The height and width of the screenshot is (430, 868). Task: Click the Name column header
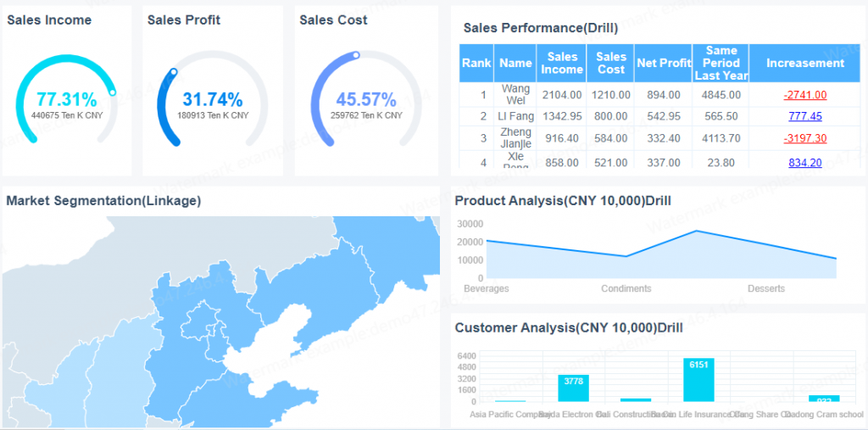(515, 63)
